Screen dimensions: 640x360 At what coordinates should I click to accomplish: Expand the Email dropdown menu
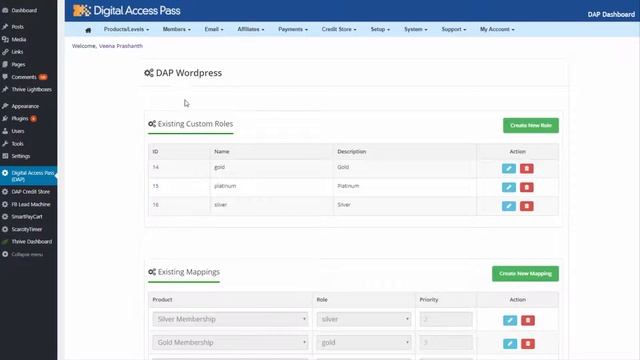click(x=214, y=29)
